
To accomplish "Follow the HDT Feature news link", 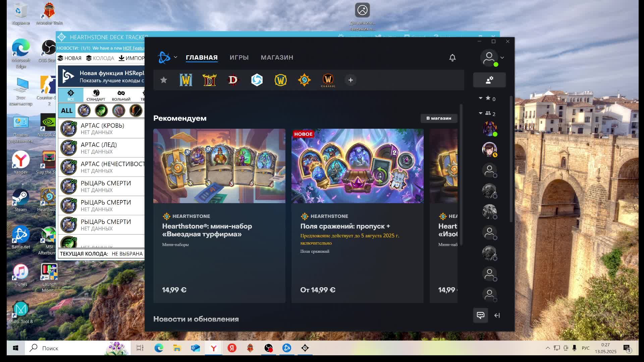I will 134,48.
